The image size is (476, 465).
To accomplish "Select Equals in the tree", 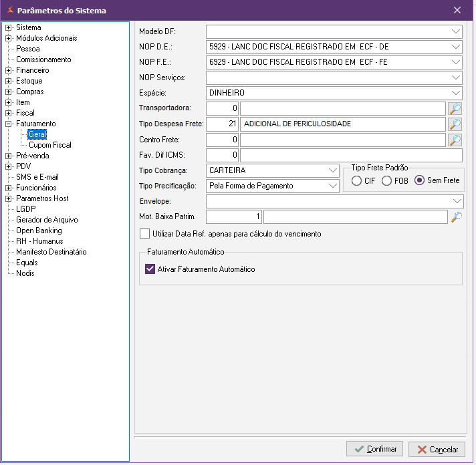I will pyautogui.click(x=27, y=263).
